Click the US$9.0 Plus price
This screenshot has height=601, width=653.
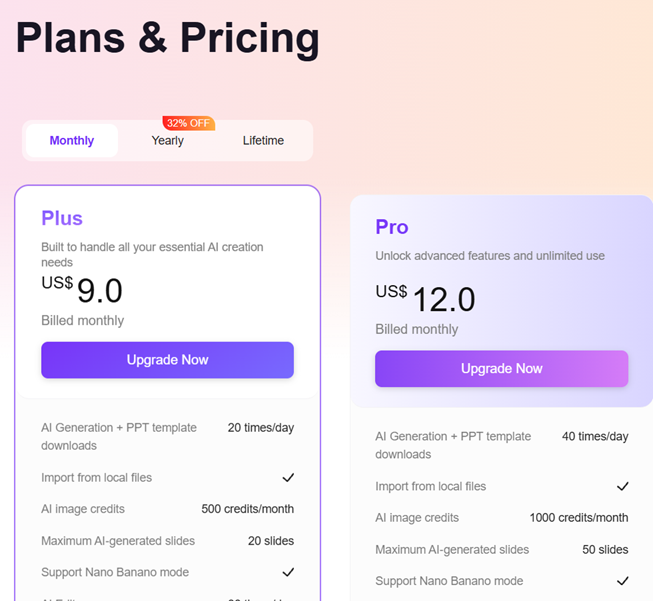[83, 290]
